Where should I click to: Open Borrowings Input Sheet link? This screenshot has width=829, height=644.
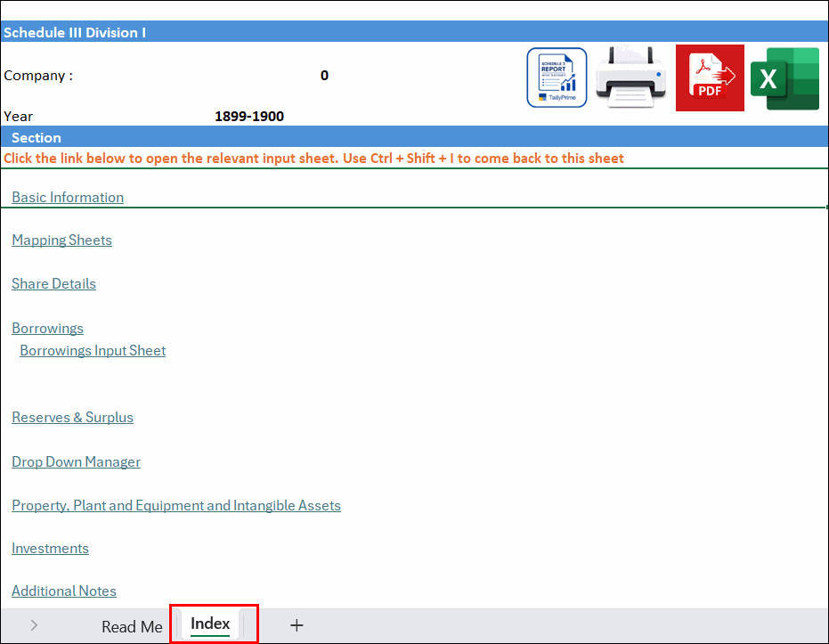(x=93, y=351)
